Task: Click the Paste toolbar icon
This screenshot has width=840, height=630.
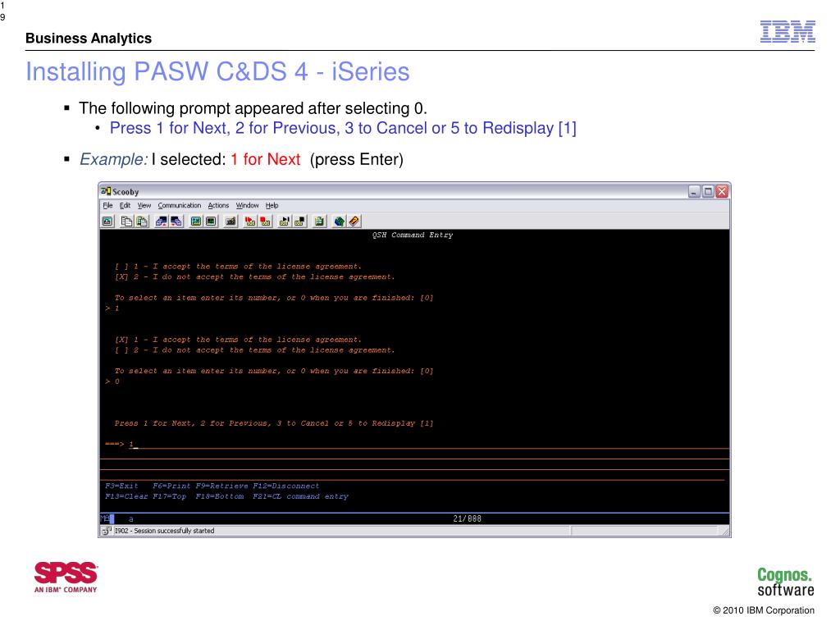Action: (x=142, y=221)
